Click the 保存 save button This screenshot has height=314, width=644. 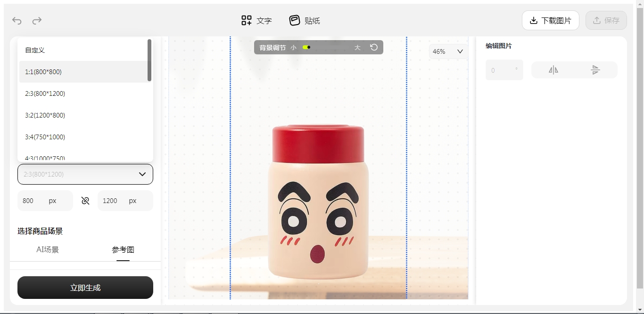pyautogui.click(x=606, y=20)
